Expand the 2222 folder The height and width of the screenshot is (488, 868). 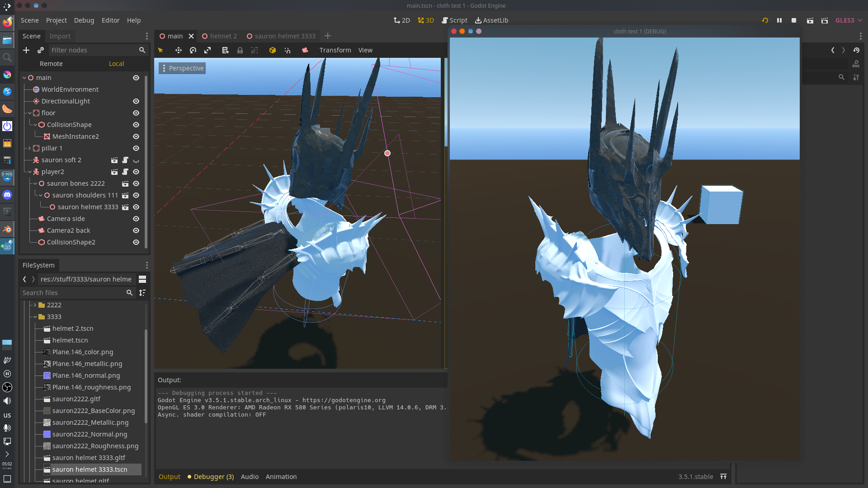pos(35,305)
